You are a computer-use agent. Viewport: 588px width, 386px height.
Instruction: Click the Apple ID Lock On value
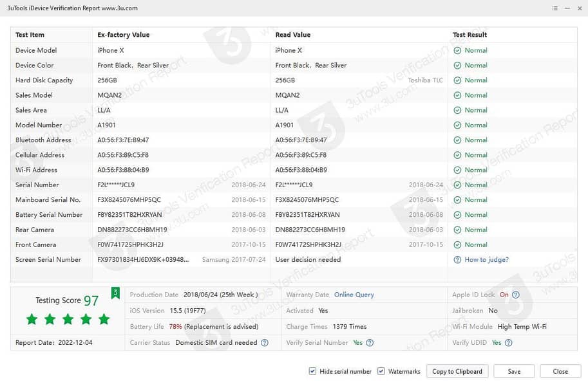(504, 295)
